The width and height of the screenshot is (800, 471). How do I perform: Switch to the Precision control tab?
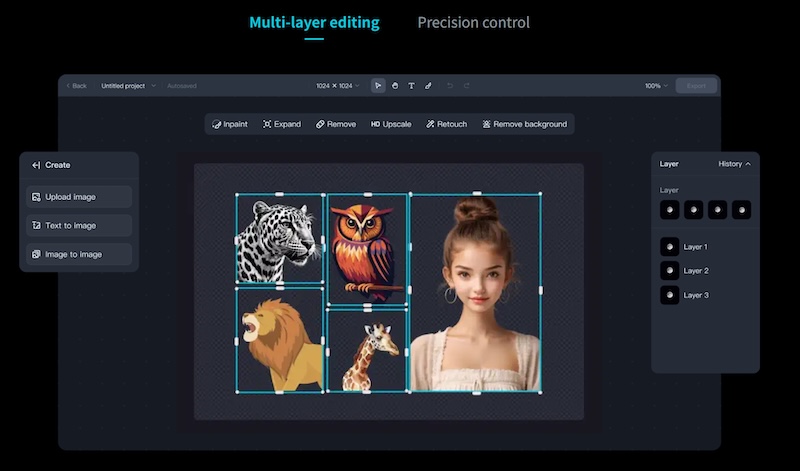pyautogui.click(x=473, y=22)
